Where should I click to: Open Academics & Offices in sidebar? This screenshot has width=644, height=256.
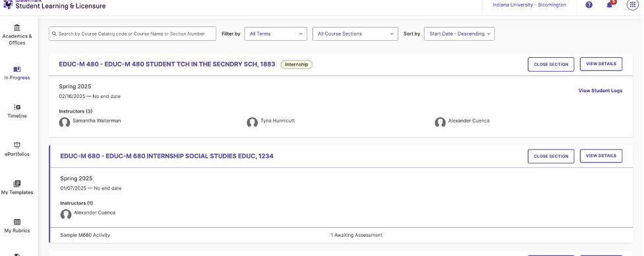click(x=17, y=35)
